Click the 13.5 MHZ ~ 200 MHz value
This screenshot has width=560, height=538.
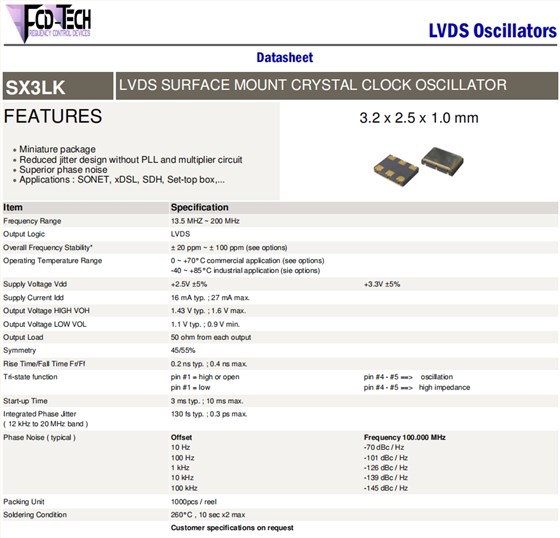[205, 221]
